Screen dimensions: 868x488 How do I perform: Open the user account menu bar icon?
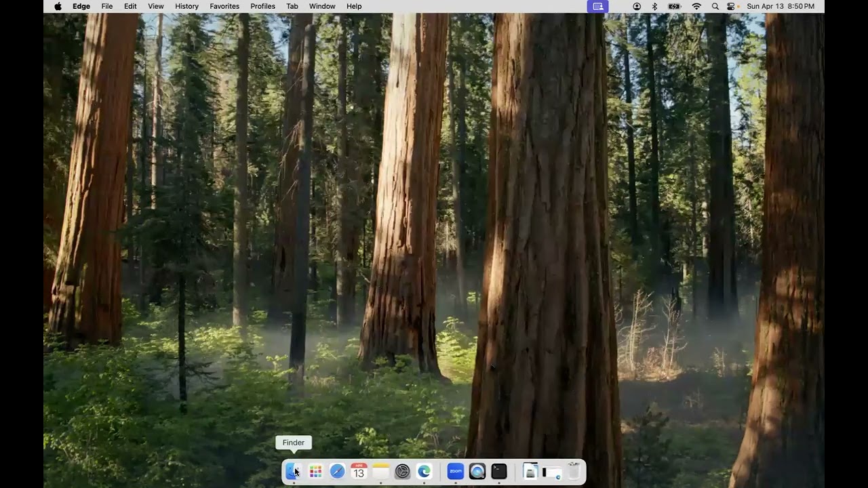(x=637, y=6)
